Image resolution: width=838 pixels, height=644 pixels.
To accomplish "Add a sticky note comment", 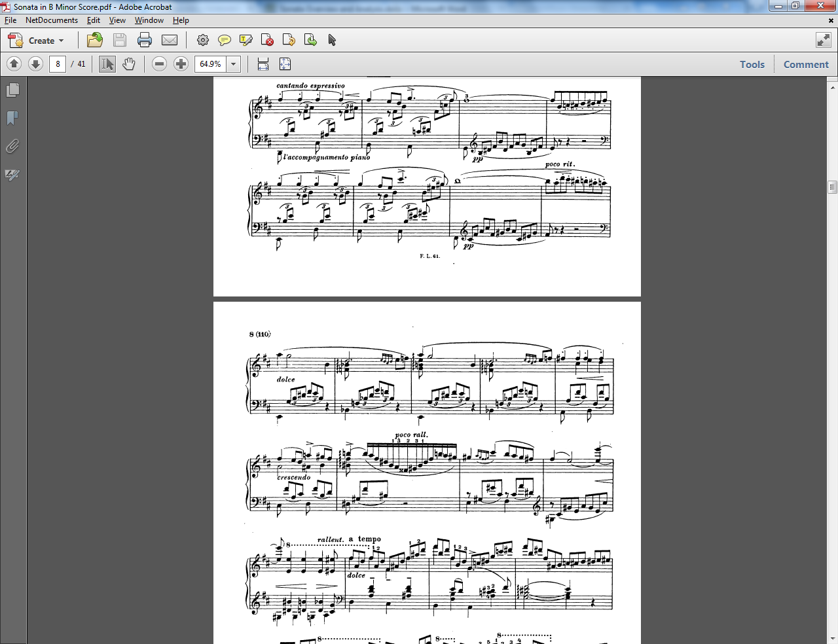I will pos(225,41).
